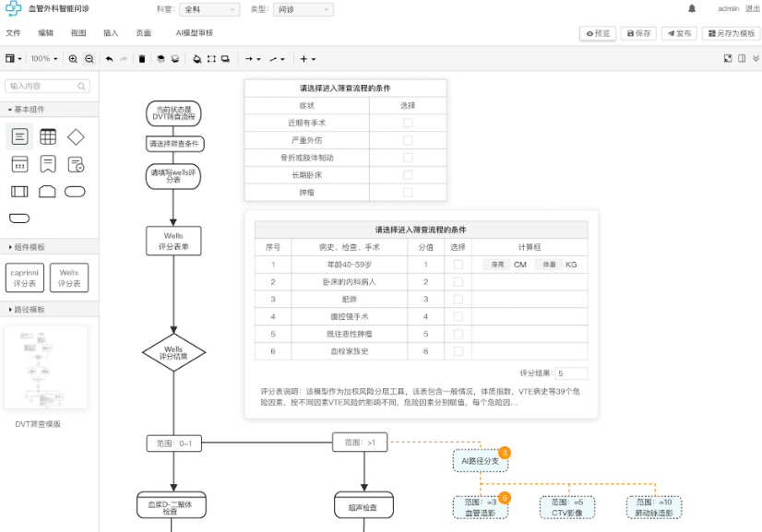
Task: Click the border outline icon in toolbar
Action: click(x=211, y=59)
